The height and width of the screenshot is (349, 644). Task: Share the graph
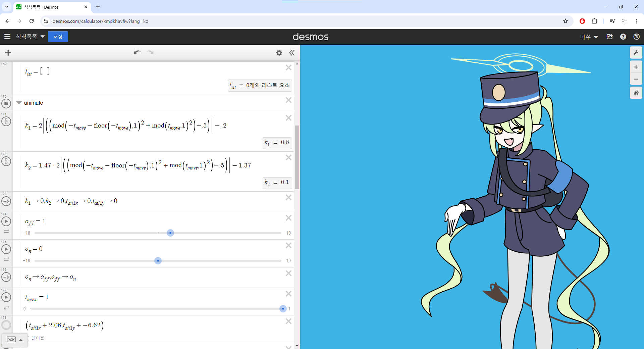(610, 37)
